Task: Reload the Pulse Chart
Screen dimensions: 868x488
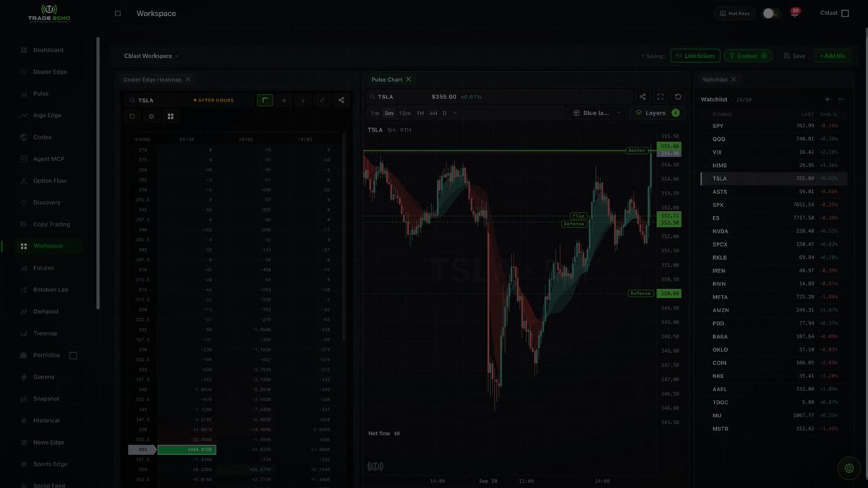Action: (678, 97)
